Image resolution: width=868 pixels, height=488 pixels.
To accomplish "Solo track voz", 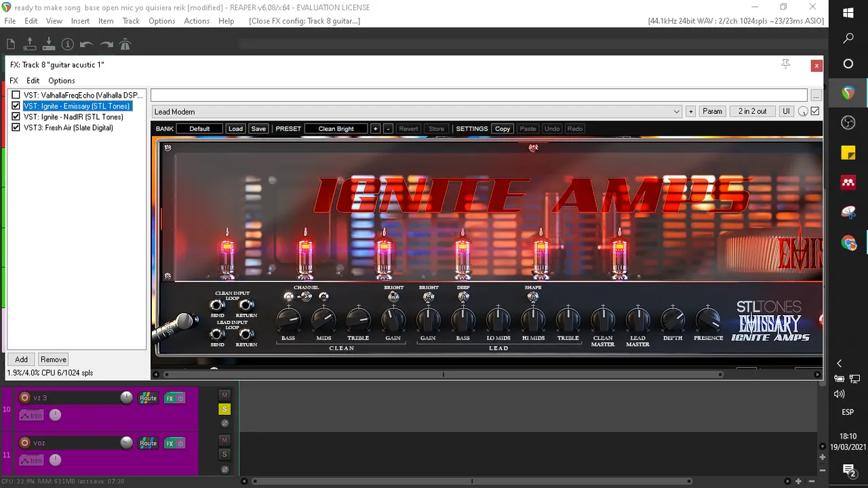I will pos(224,454).
